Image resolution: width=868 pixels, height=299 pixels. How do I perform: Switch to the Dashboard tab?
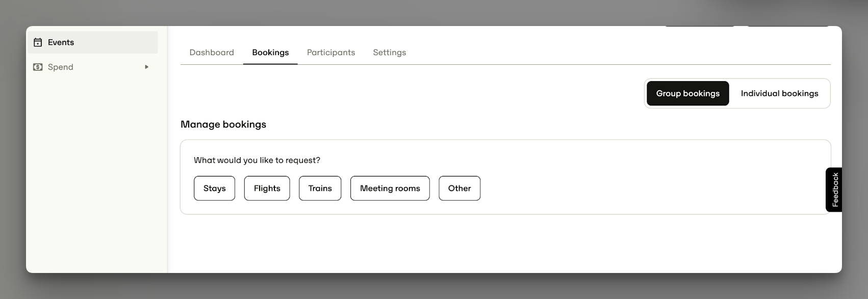coord(212,53)
